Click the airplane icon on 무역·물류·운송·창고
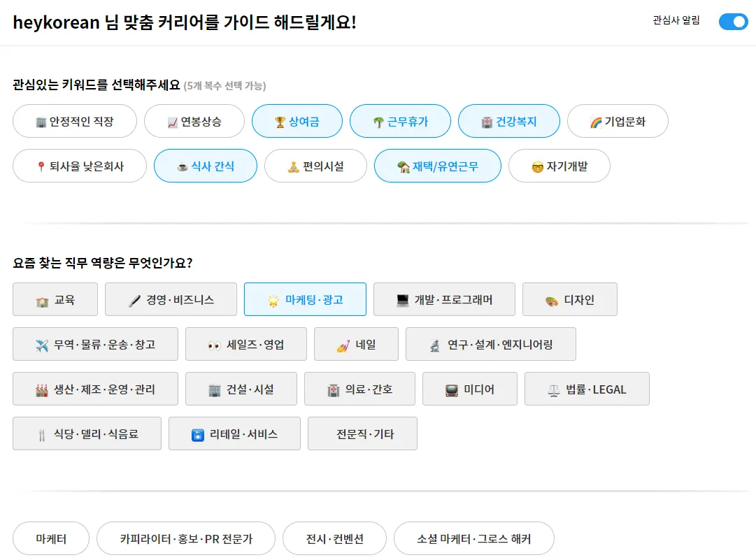 click(42, 345)
